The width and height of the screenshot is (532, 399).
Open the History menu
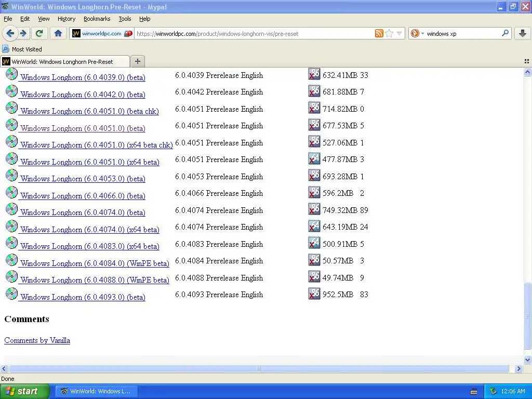pyautogui.click(x=66, y=19)
